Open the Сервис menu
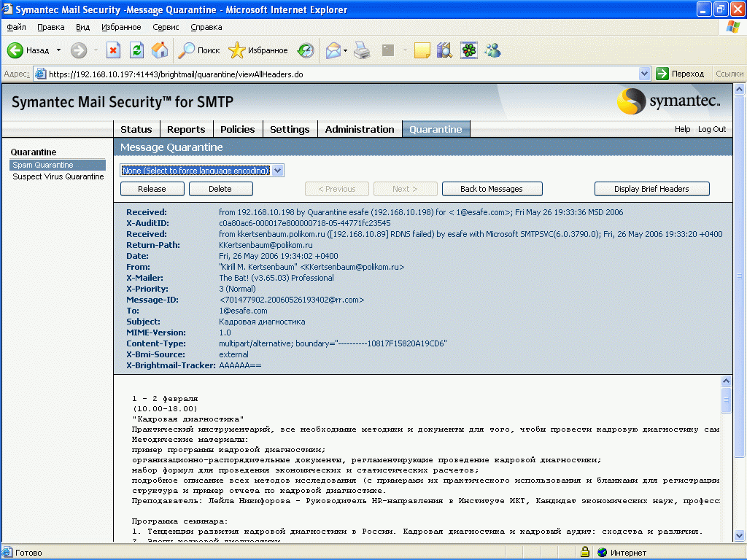The width and height of the screenshot is (747, 560). [166, 27]
